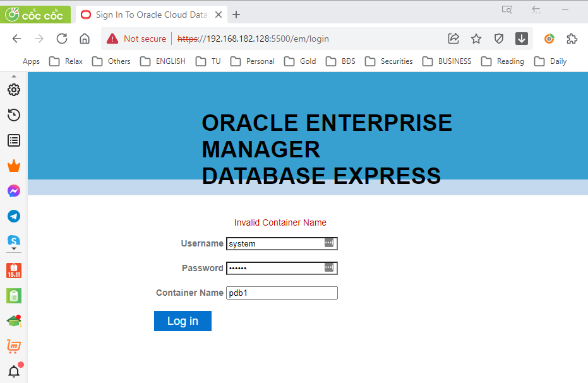Open the orange shopping cart sidebar icon
This screenshot has width=588, height=383.
point(14,346)
